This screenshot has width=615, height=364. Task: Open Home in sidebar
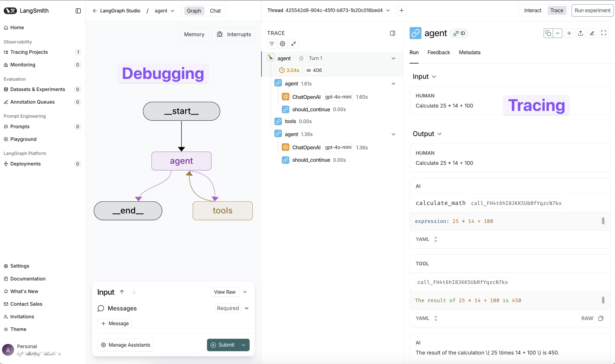pyautogui.click(x=17, y=28)
